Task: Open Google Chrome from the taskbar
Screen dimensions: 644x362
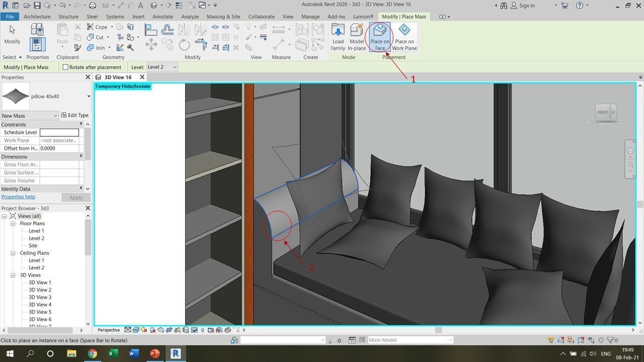Action: (93, 353)
